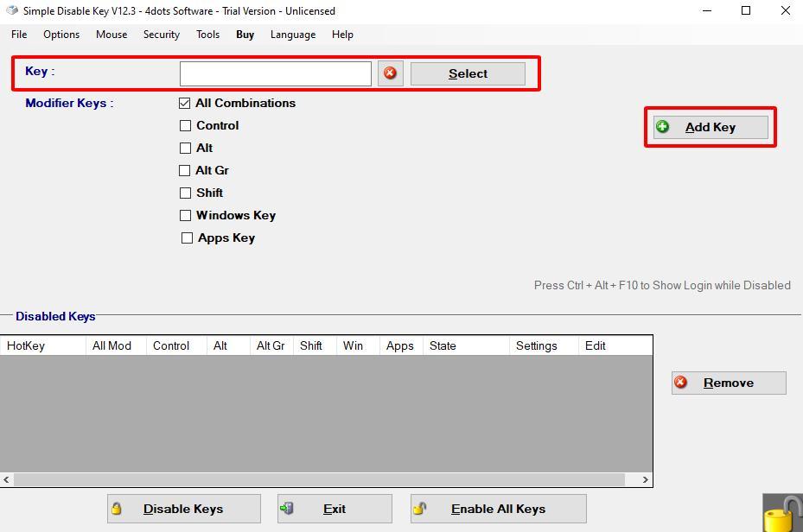The width and height of the screenshot is (803, 532).
Task: Enable the Control modifier checkbox
Action: pyautogui.click(x=184, y=125)
